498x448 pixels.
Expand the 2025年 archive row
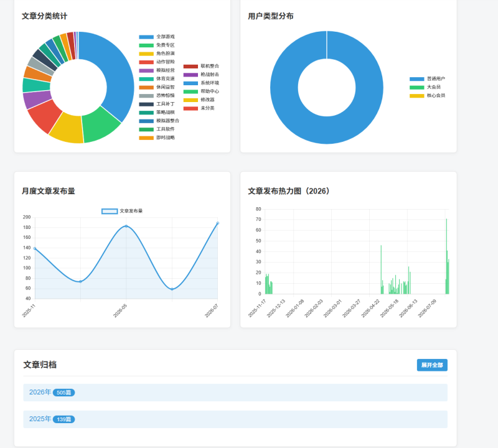[235, 419]
